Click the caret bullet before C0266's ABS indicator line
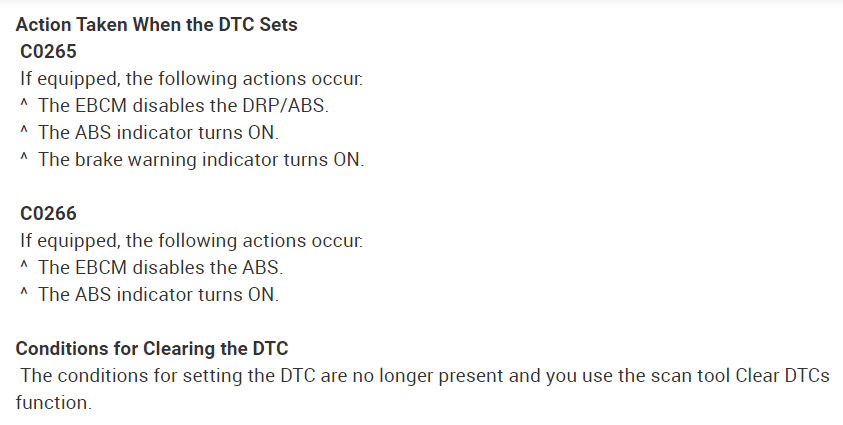 pos(23,295)
